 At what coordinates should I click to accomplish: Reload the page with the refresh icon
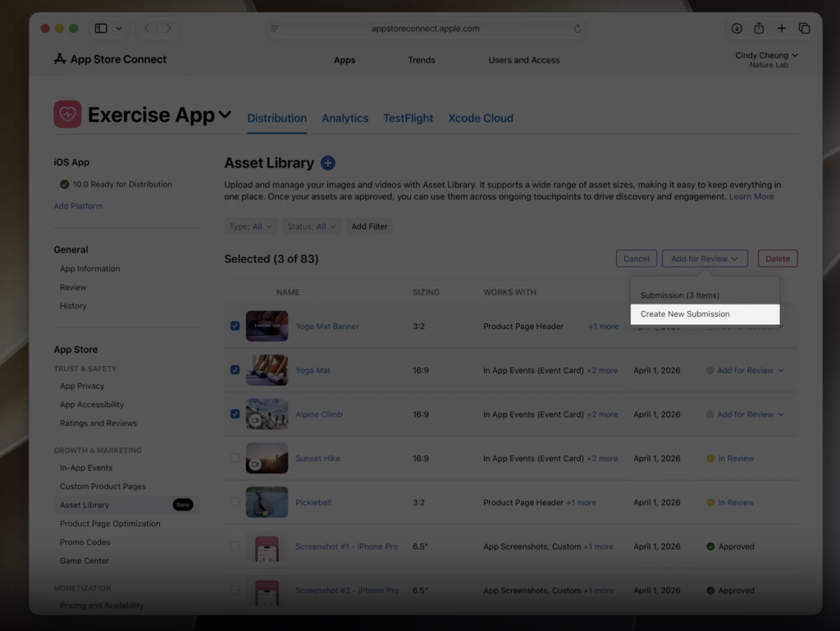pos(577,29)
